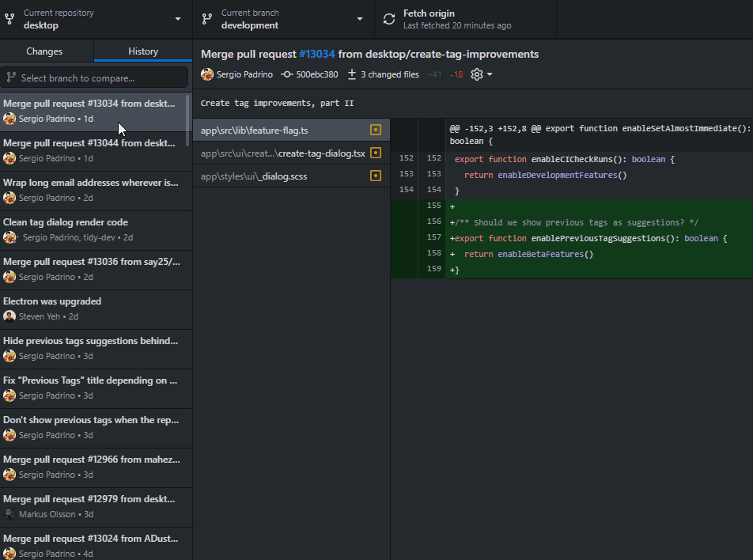The height and width of the screenshot is (560, 753).
Task: Click the plus-minus icon beside 3 changed files
Action: click(351, 74)
